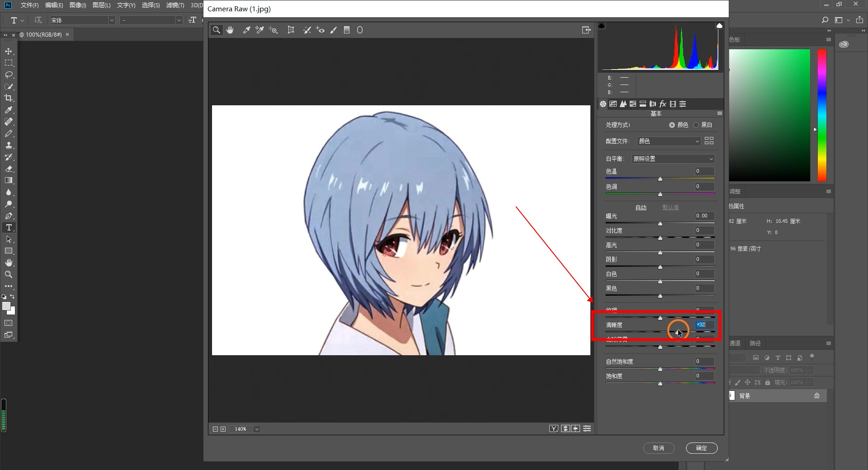
Task: Click the 确定 confirm button
Action: click(702, 448)
